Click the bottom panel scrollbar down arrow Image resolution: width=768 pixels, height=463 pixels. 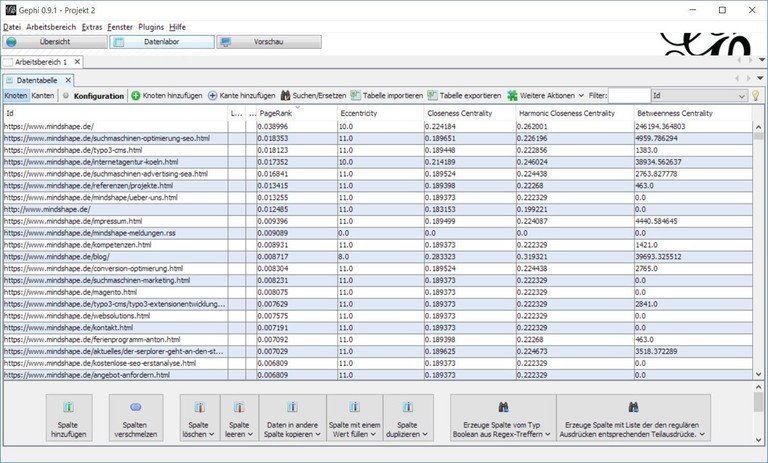click(x=759, y=440)
